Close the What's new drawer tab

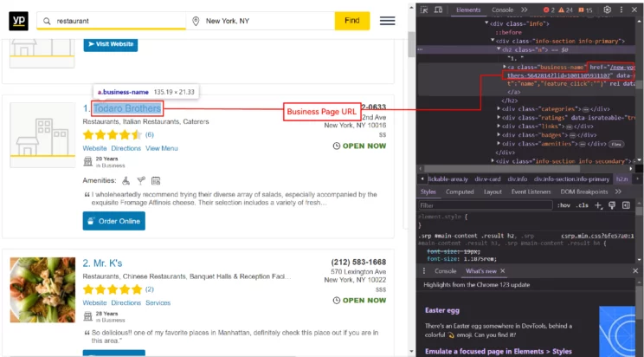click(x=502, y=271)
